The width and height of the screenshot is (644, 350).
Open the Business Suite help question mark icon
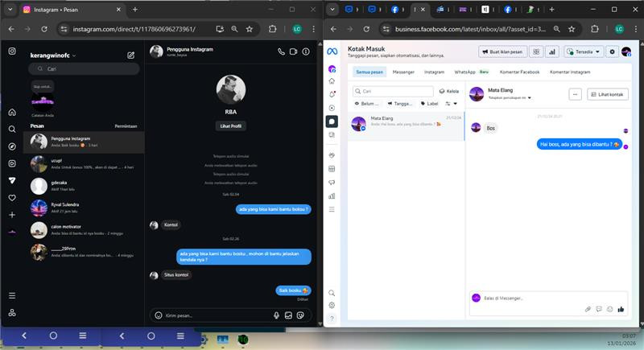pos(332,319)
